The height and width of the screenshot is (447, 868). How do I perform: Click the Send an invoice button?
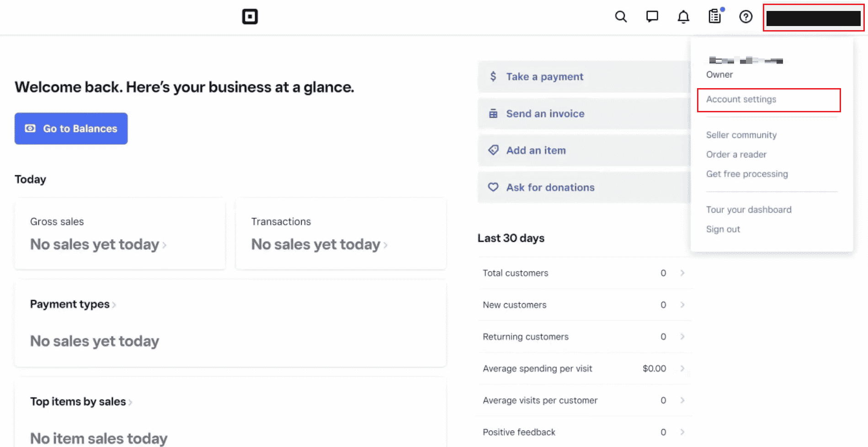584,113
